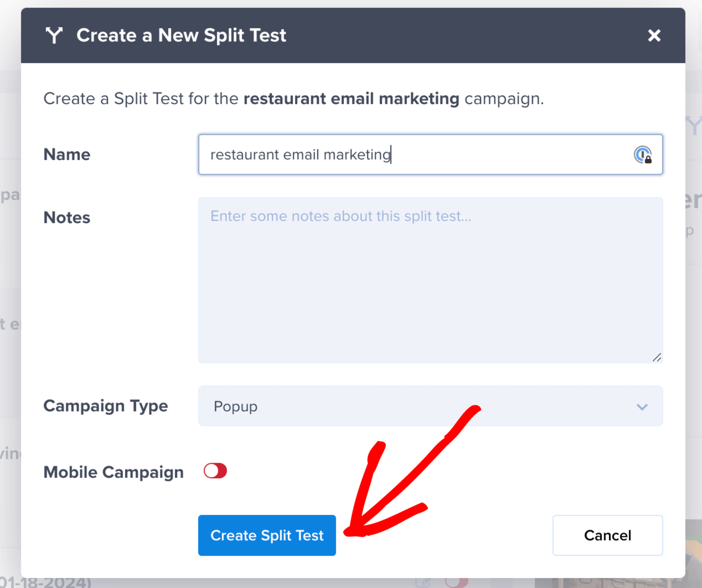
Task: Click inside the Notes text area
Action: coord(430,280)
